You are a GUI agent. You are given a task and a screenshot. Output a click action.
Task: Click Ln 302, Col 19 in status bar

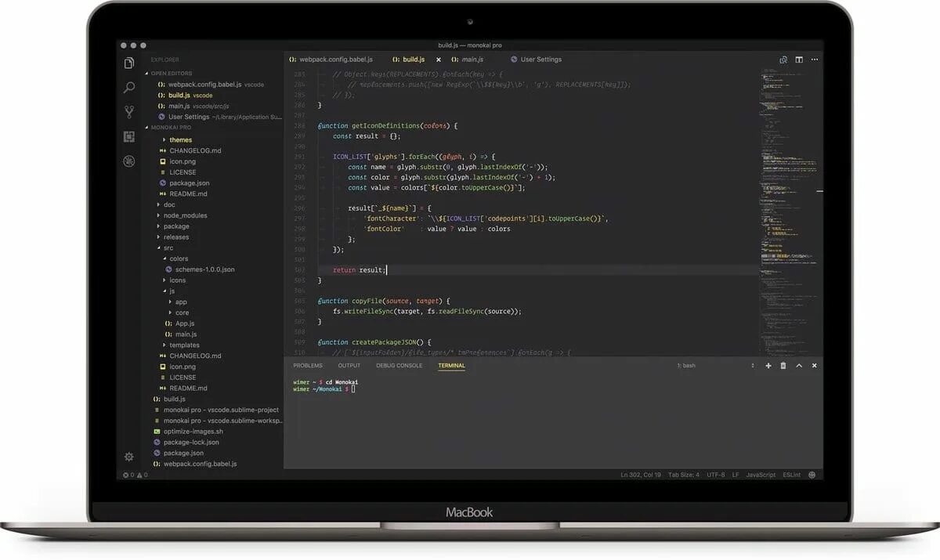click(641, 475)
